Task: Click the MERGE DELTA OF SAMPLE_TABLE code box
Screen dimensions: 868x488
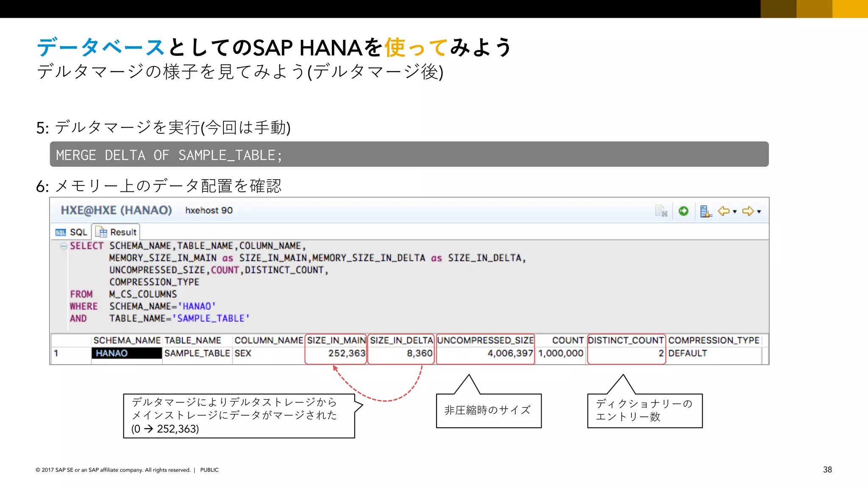Action: click(409, 154)
